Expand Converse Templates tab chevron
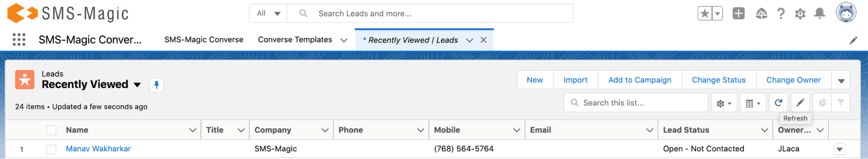This screenshot has width=868, height=159. (x=344, y=40)
